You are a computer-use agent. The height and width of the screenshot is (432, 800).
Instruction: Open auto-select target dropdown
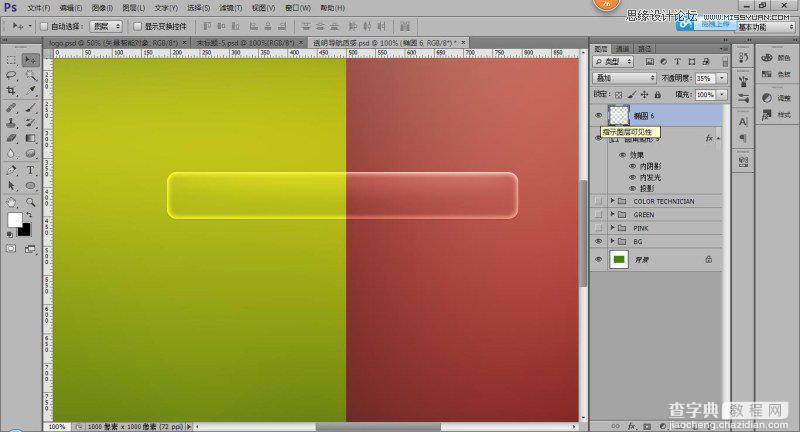(x=106, y=26)
